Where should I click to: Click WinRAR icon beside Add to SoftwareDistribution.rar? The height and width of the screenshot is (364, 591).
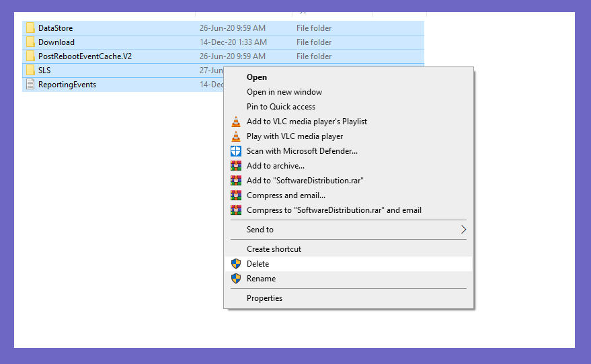point(236,180)
